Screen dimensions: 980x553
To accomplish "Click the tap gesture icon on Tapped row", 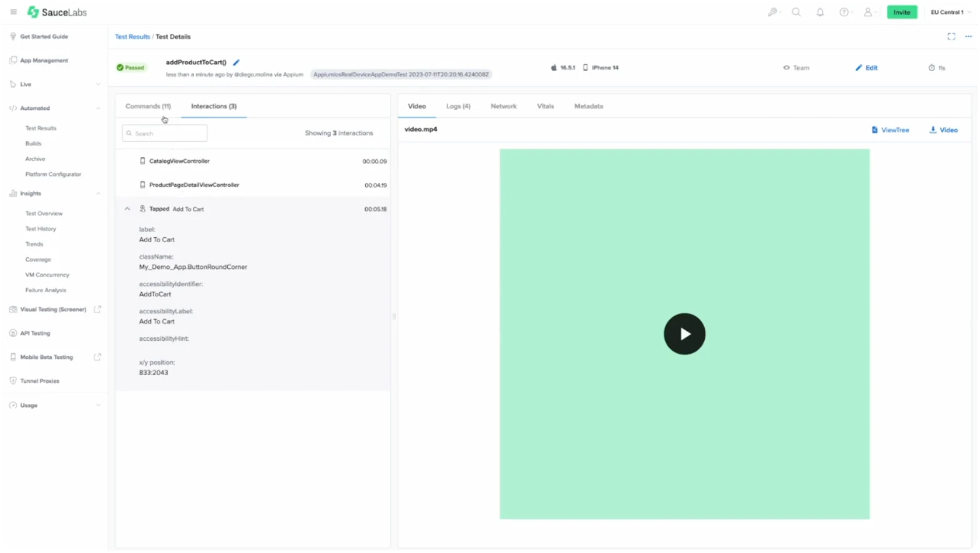I will coord(142,209).
